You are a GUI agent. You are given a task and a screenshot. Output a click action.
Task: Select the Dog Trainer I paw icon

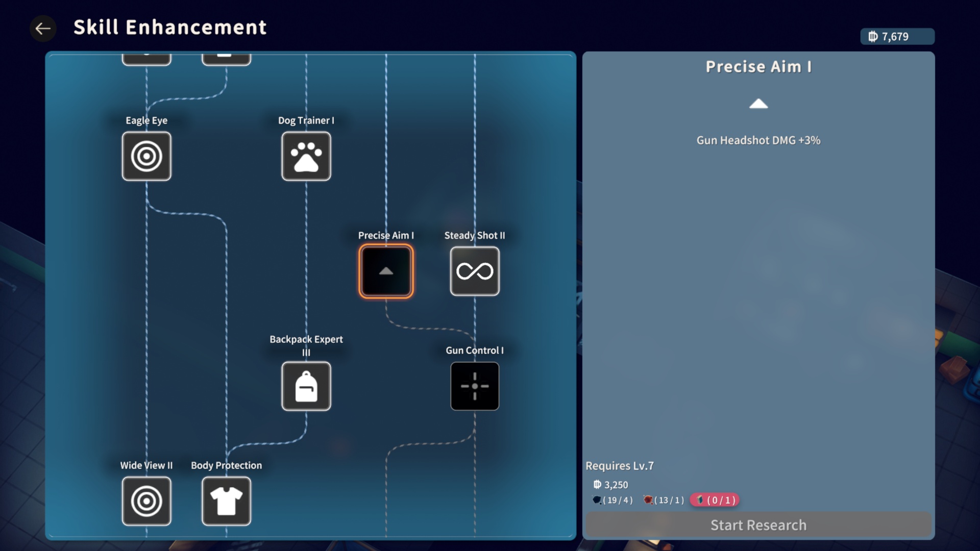point(306,156)
